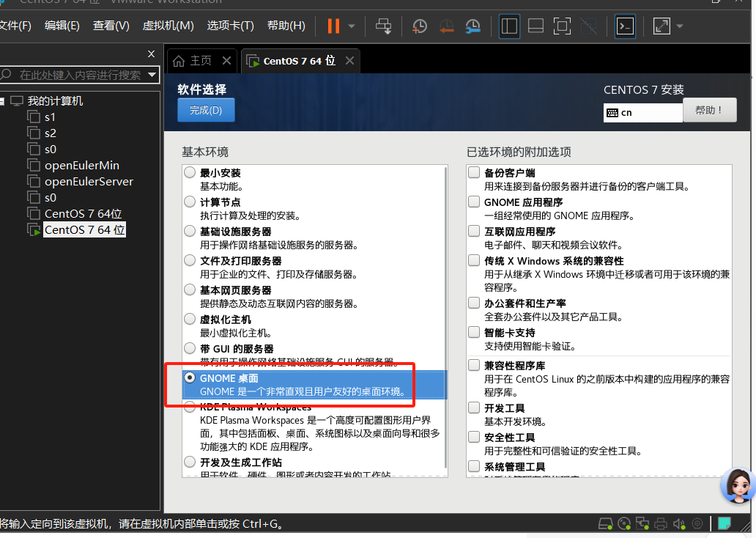Image resolution: width=756 pixels, height=538 pixels.
Task: Open the 查看(V) menu
Action: click(111, 26)
